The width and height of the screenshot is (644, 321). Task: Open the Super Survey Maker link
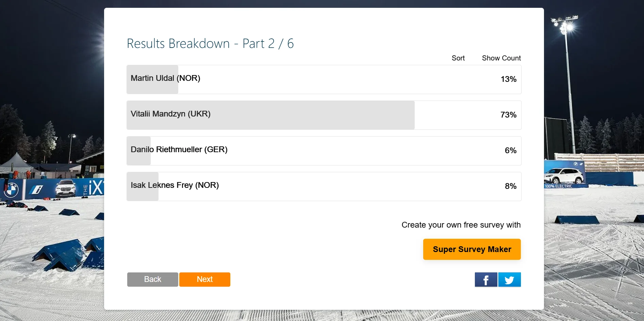[472, 249]
